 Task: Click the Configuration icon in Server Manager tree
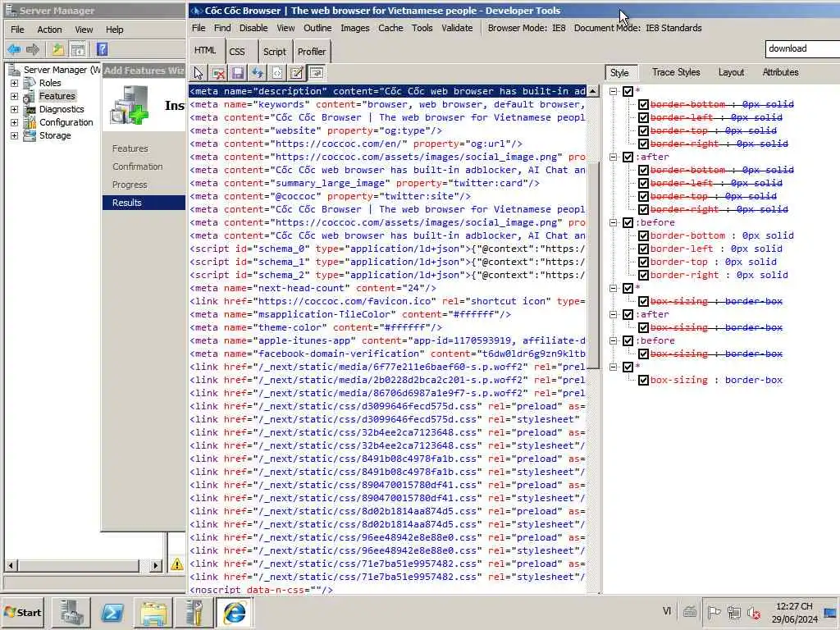point(30,122)
